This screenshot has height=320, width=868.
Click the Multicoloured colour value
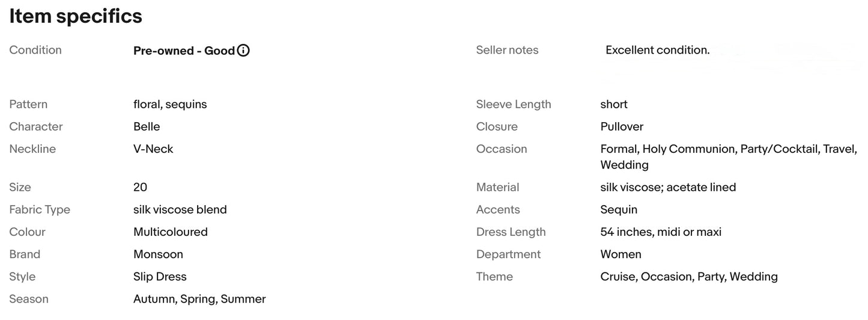[x=171, y=232]
